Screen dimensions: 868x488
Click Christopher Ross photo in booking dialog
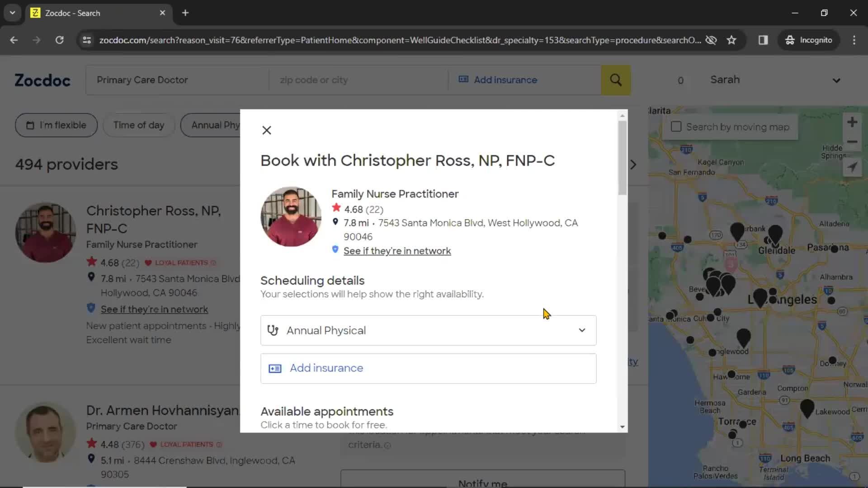pyautogui.click(x=291, y=216)
